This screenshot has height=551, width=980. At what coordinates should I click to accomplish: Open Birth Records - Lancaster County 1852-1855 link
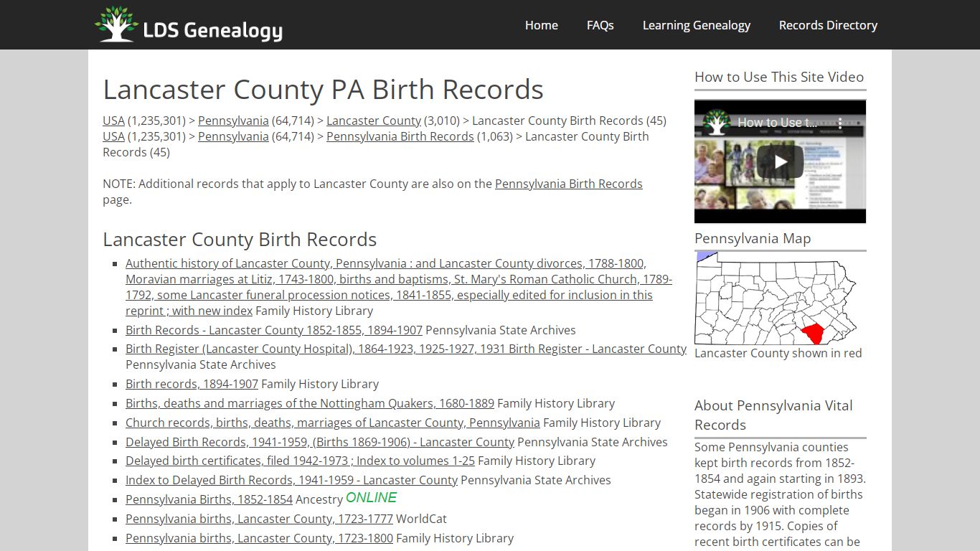(x=274, y=330)
